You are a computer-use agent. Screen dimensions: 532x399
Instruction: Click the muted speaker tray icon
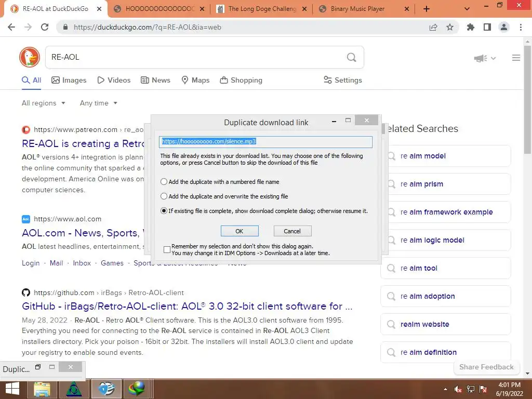(x=458, y=389)
